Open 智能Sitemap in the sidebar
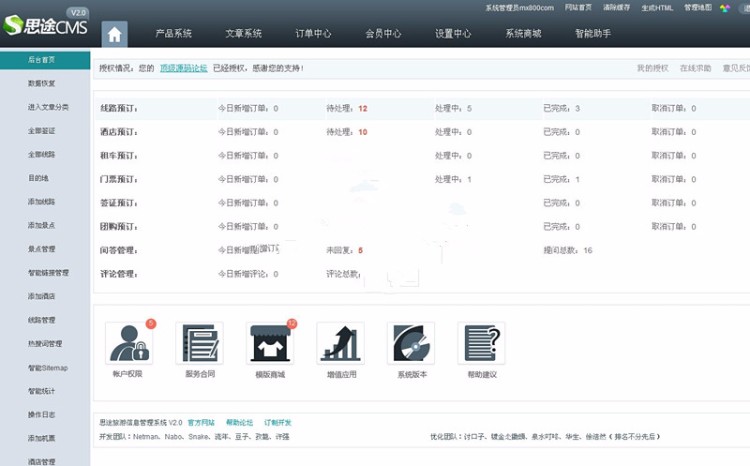 pos(48,367)
